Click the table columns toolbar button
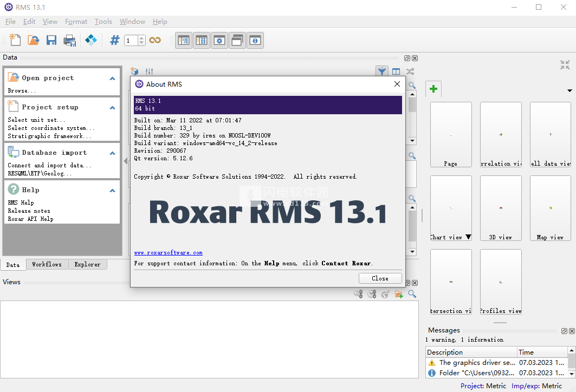 click(x=202, y=41)
